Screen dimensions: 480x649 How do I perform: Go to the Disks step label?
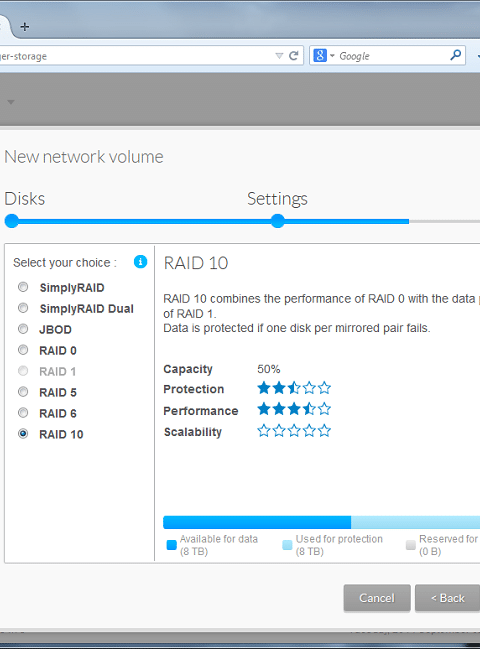point(24,199)
